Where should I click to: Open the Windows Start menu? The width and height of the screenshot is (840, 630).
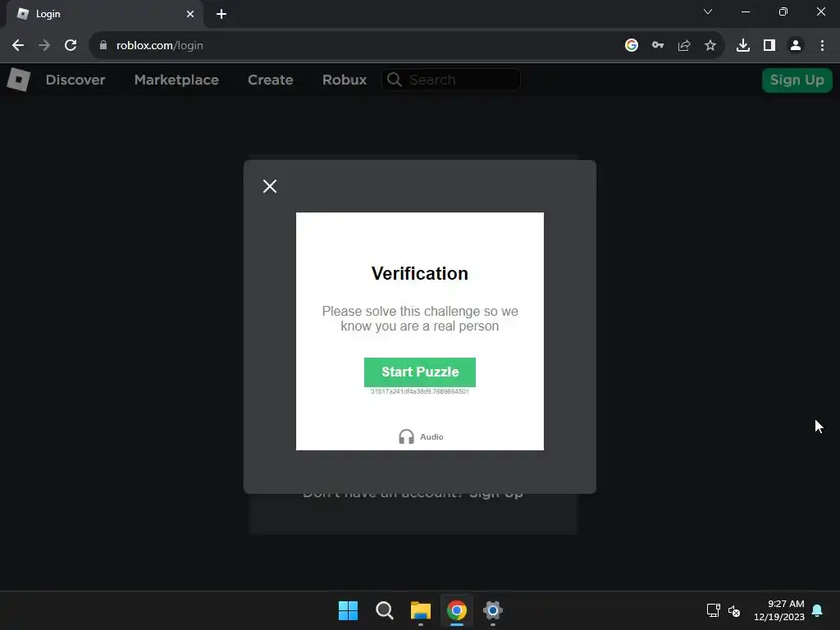348,610
